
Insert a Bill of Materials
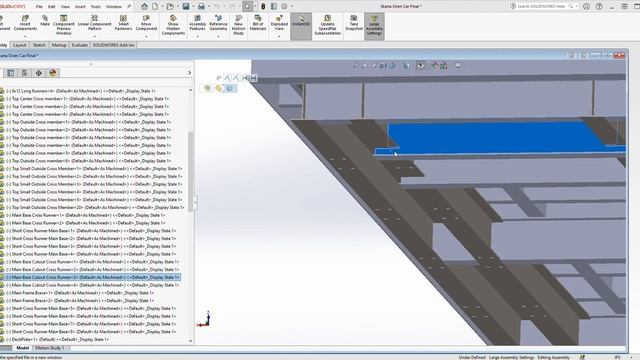tap(258, 23)
